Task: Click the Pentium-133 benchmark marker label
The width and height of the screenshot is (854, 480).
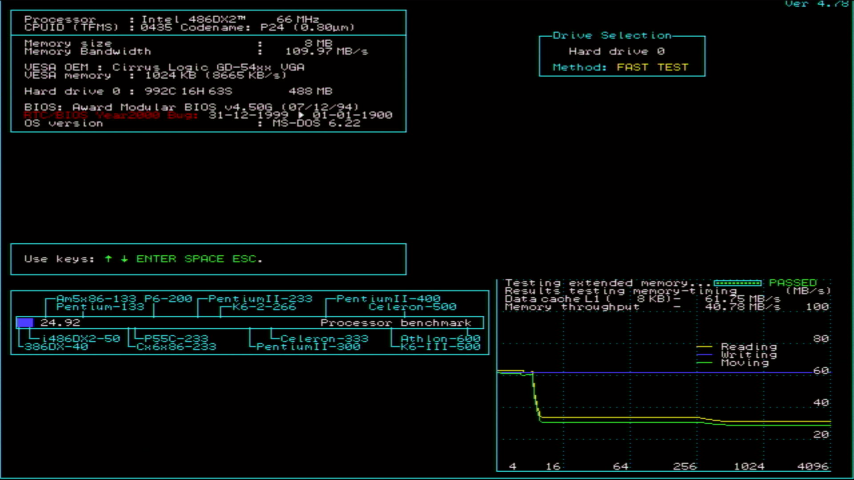Action: [100, 307]
